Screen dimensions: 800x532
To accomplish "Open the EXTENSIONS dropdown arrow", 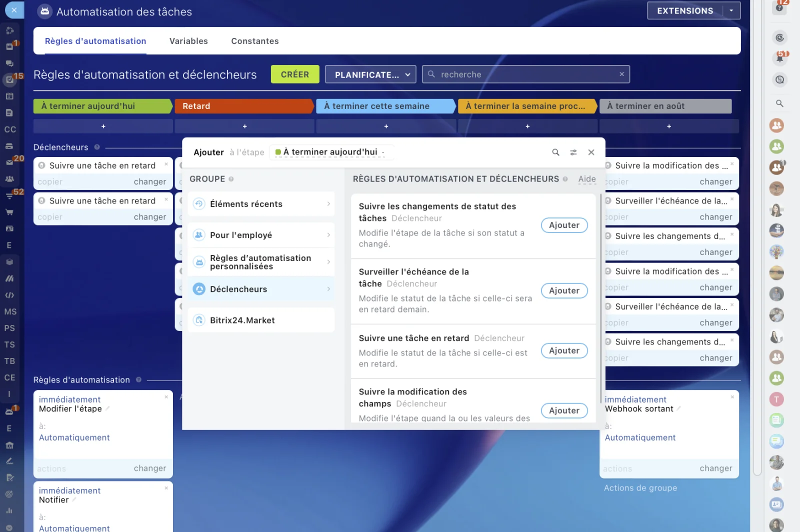I will [x=731, y=10].
